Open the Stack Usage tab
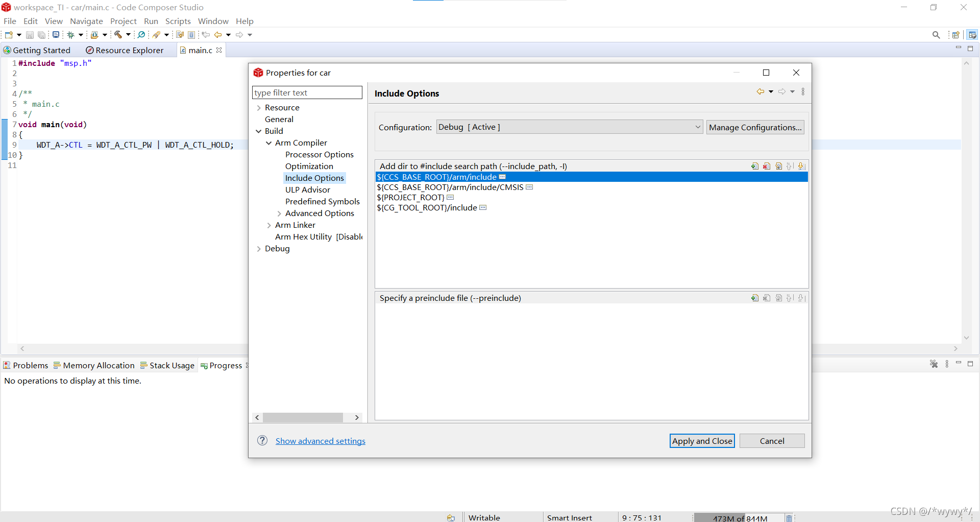 pyautogui.click(x=167, y=365)
